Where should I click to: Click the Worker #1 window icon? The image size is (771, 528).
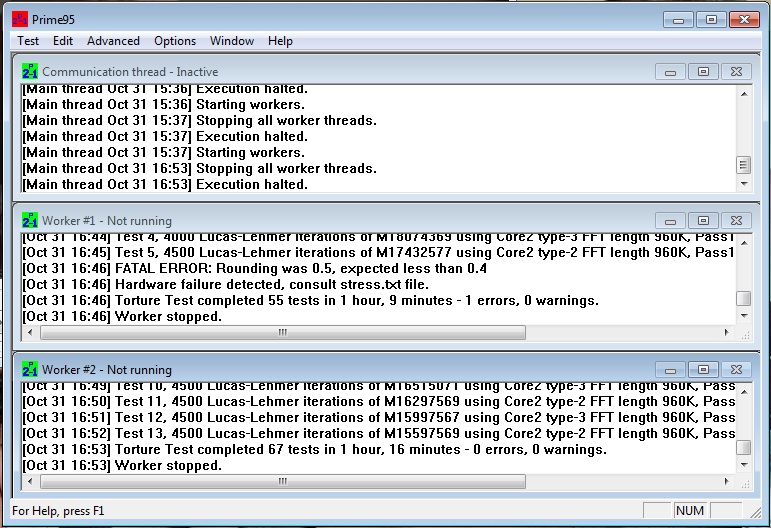pyautogui.click(x=30, y=220)
